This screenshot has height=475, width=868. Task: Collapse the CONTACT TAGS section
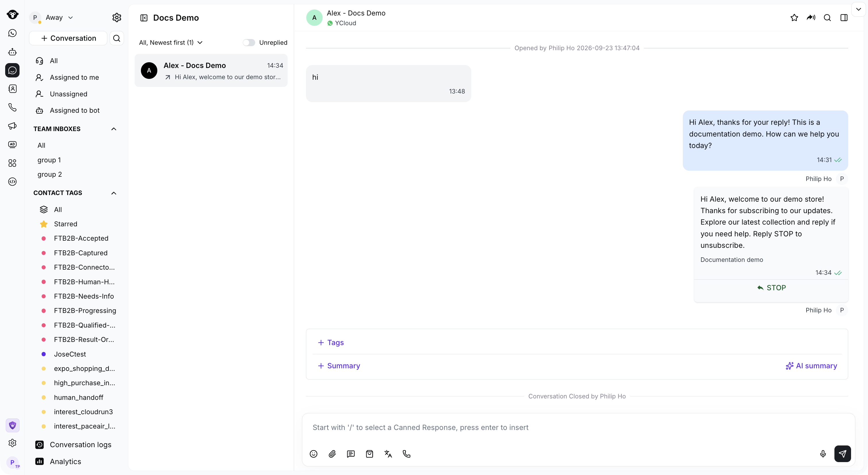point(114,193)
